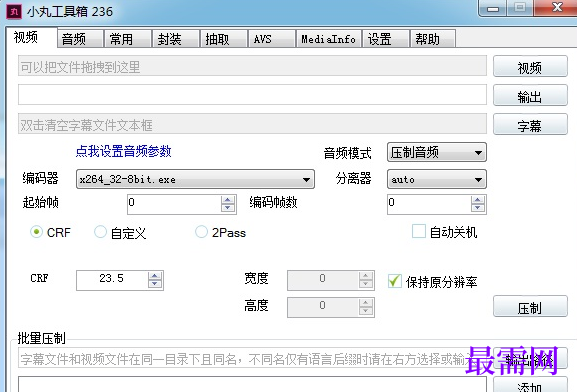This screenshot has width=577, height=392.
Task: Open the MediaInfo tab
Action: [329, 39]
